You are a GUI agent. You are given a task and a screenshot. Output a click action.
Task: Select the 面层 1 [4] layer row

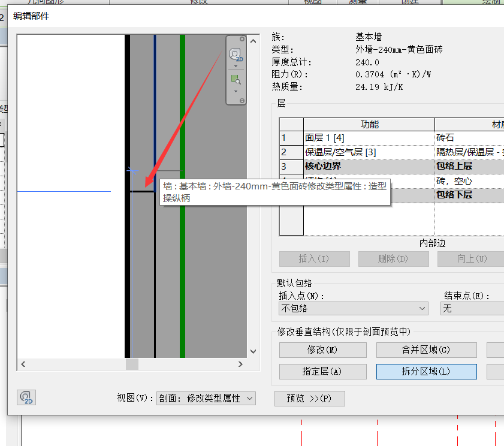(369, 138)
